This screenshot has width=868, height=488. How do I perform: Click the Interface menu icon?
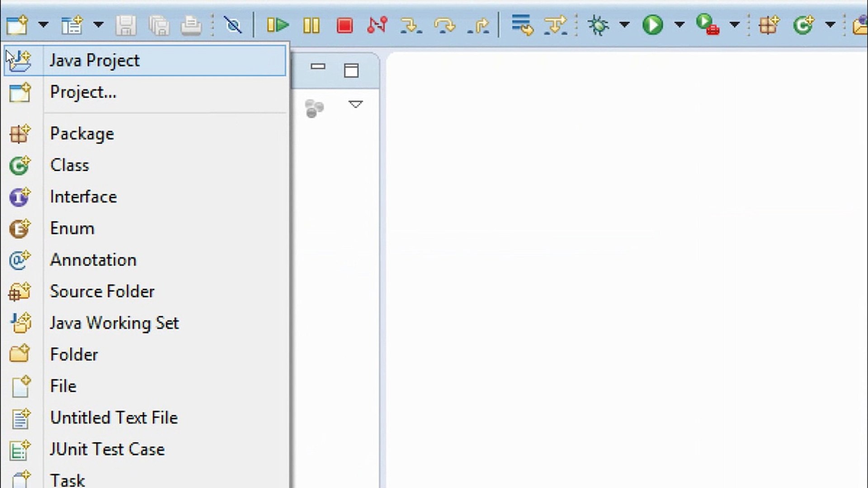coord(19,197)
